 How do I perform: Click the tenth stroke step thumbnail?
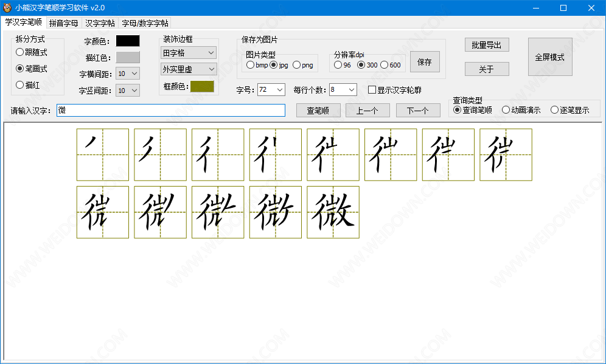coord(161,212)
